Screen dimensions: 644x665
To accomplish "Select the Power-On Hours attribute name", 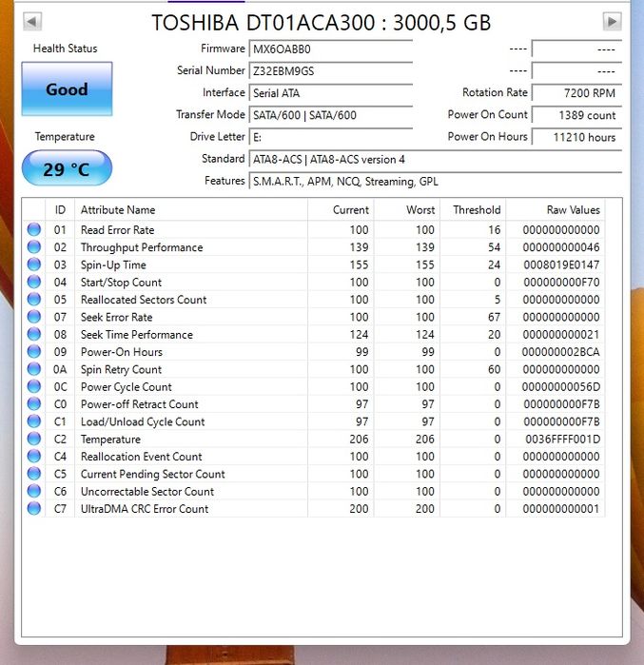I will point(121,352).
